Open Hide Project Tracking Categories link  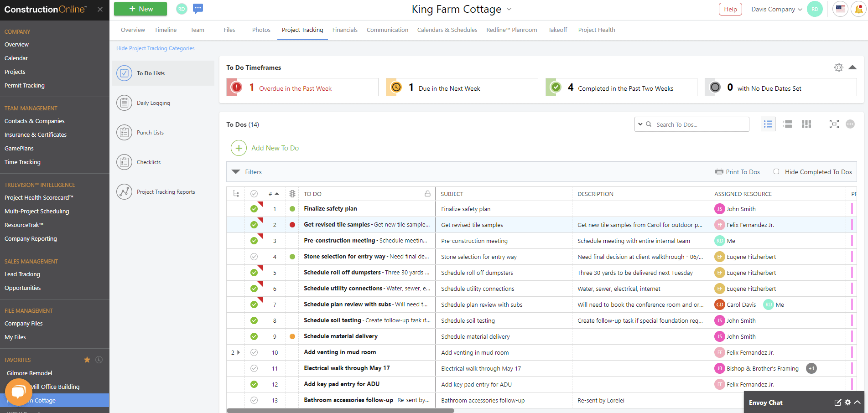click(155, 48)
